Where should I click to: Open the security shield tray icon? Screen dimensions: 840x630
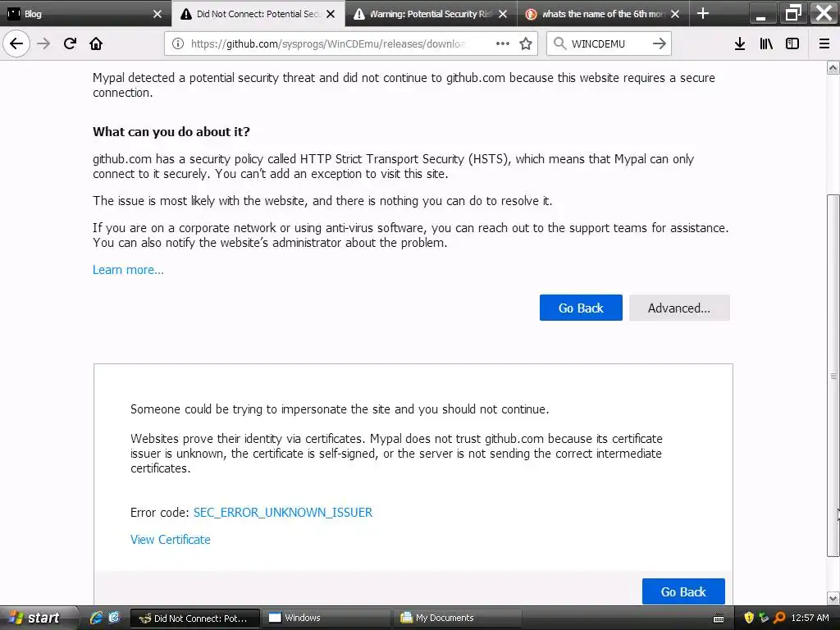(749, 618)
